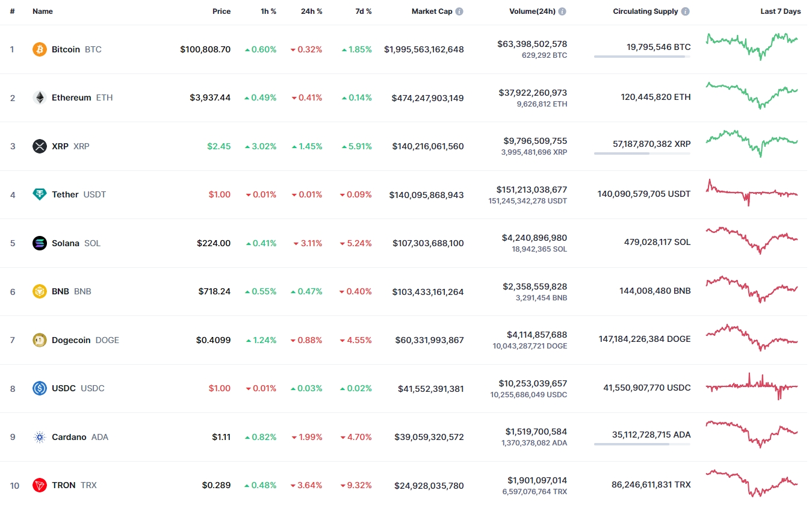Click the Bitcoin coin logo icon

click(x=39, y=49)
